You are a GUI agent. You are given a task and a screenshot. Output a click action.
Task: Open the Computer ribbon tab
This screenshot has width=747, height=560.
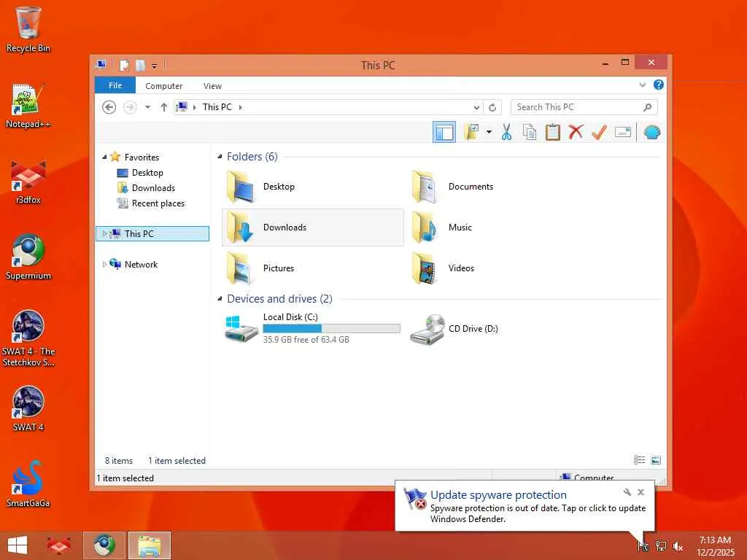164,86
